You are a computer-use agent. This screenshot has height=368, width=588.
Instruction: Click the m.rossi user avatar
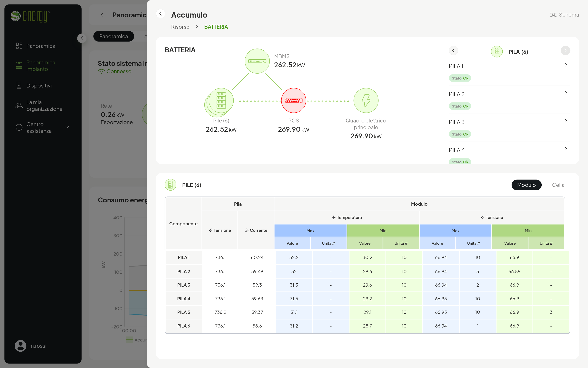tap(21, 346)
